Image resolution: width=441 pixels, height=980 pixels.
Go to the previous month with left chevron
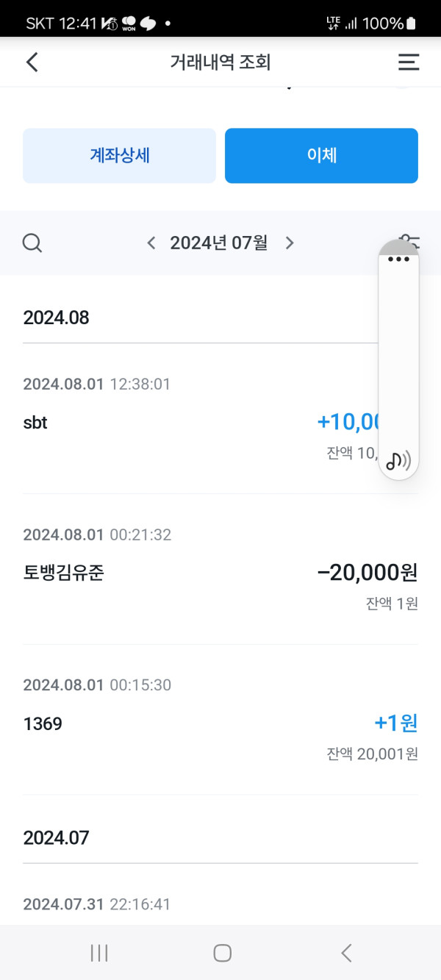coord(151,243)
